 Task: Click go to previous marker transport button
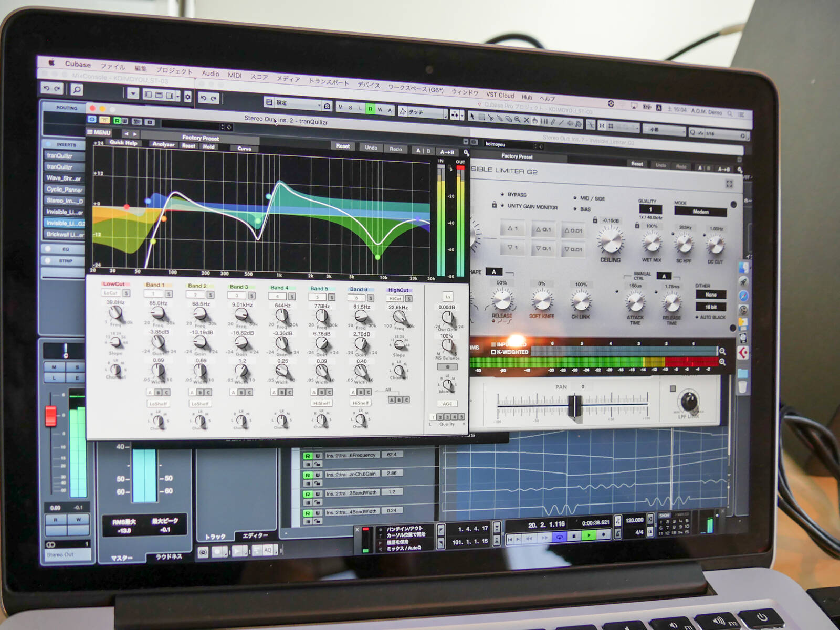pos(510,539)
